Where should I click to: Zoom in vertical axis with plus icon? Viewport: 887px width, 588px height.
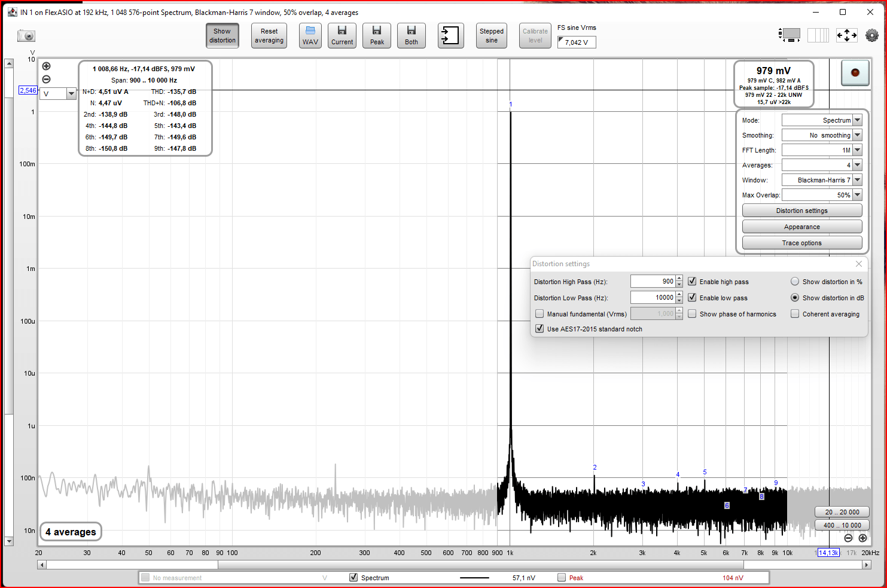46,66
